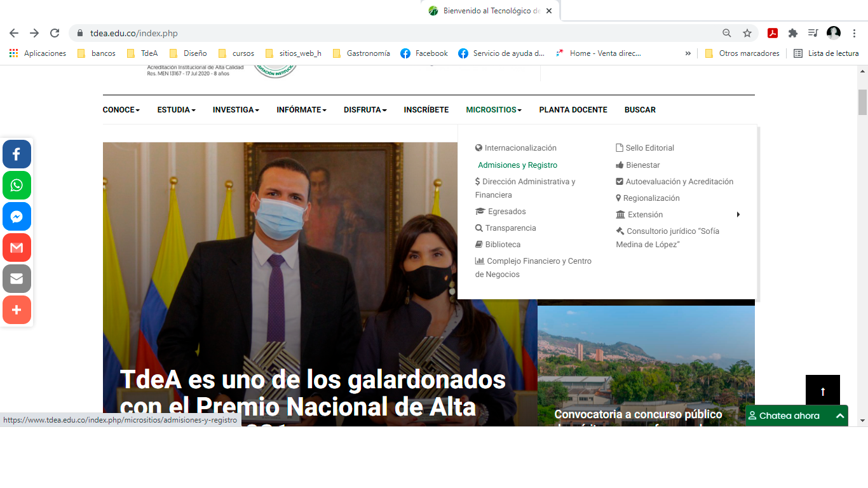Collapse the MICROSITIOS menu
Viewport: 868px width, 488px height.
tap(494, 110)
